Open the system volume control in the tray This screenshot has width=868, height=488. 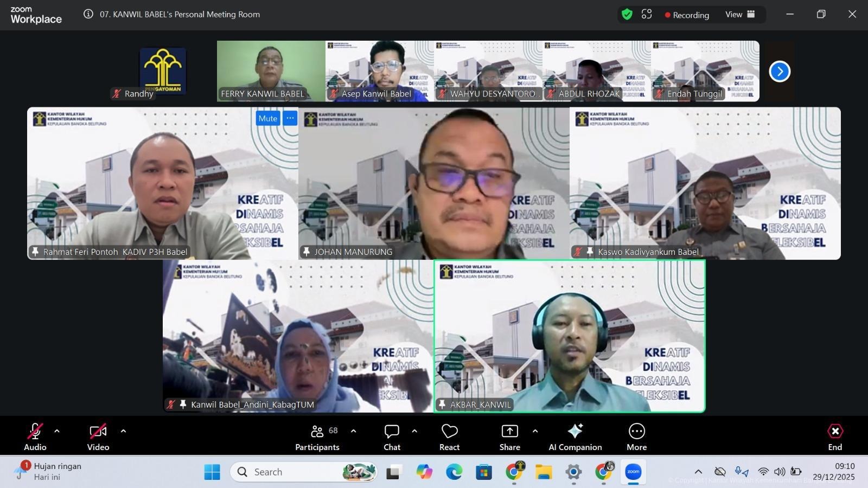(780, 472)
